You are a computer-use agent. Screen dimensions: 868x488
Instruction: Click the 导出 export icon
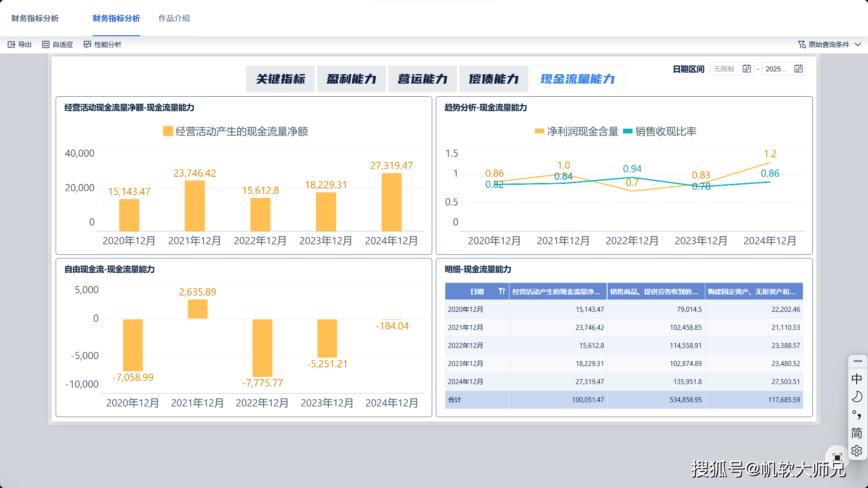pos(12,44)
